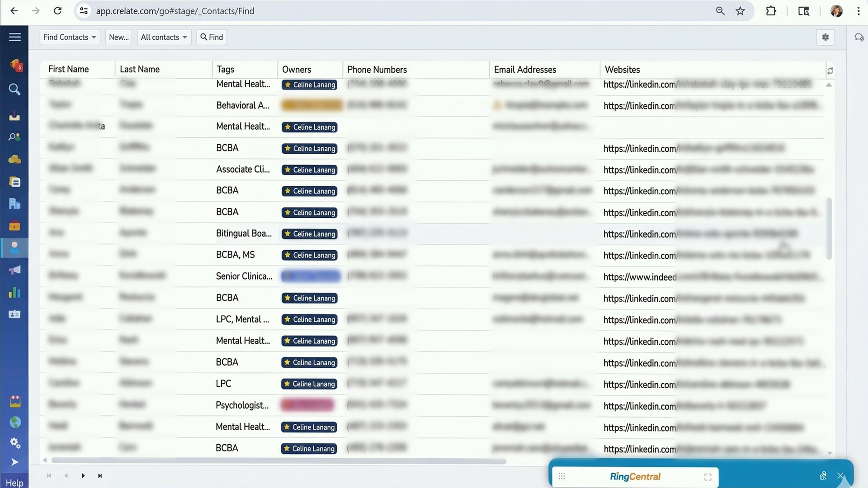
Task: Reload the browser page
Action: click(57, 11)
